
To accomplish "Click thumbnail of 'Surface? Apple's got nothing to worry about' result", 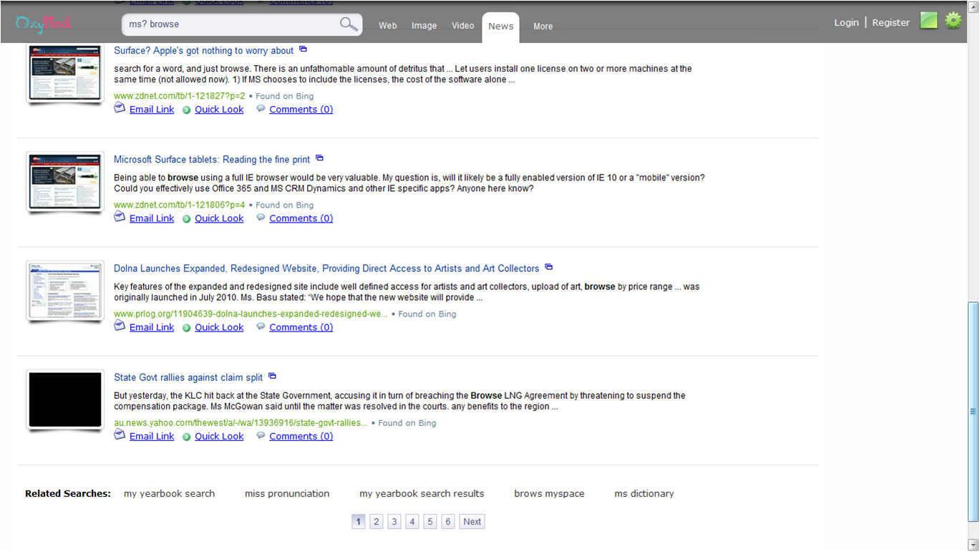I will tap(65, 74).
